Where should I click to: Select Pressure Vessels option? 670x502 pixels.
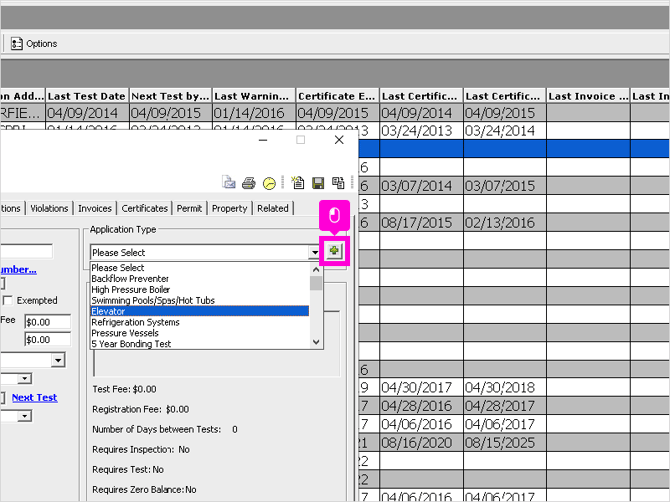(200, 333)
